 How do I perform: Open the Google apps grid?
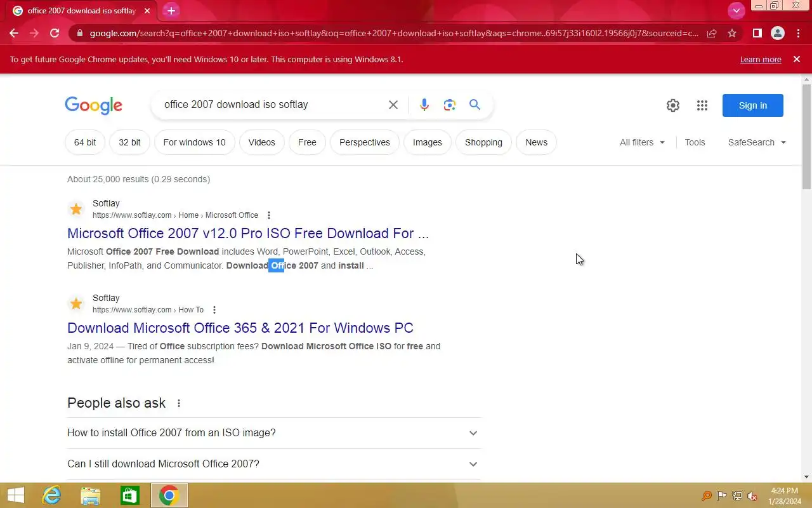pyautogui.click(x=702, y=105)
